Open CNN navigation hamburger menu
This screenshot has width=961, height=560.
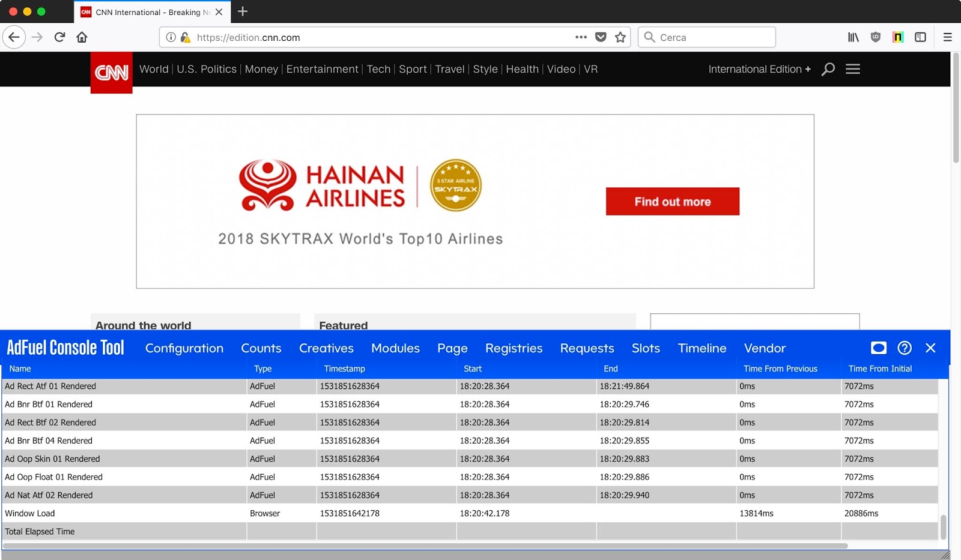pyautogui.click(x=853, y=69)
